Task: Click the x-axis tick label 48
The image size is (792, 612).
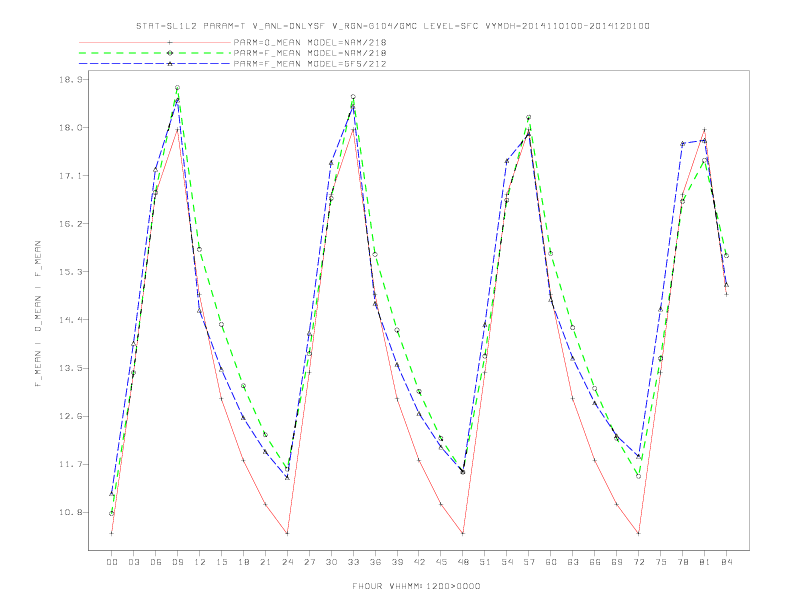Action: tap(463, 562)
